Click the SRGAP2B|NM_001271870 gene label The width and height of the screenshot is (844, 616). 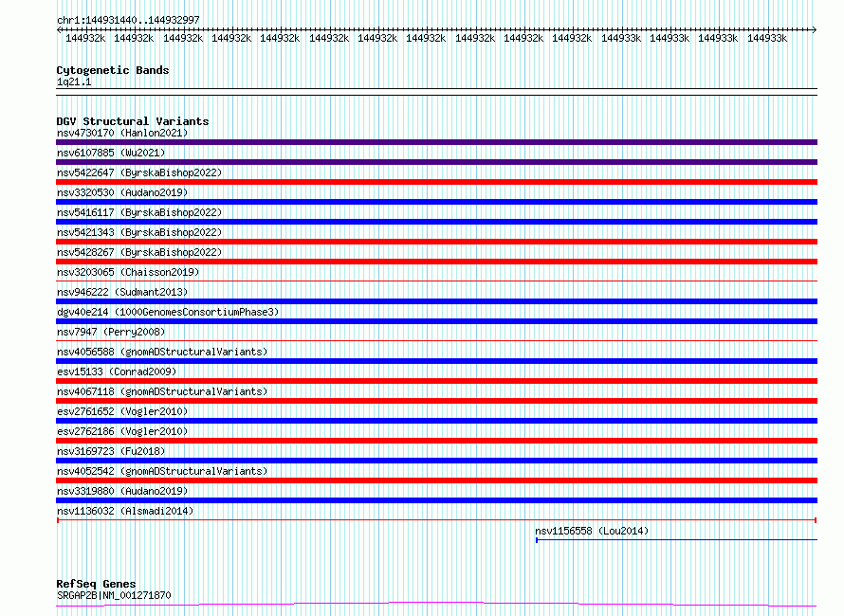tap(114, 595)
